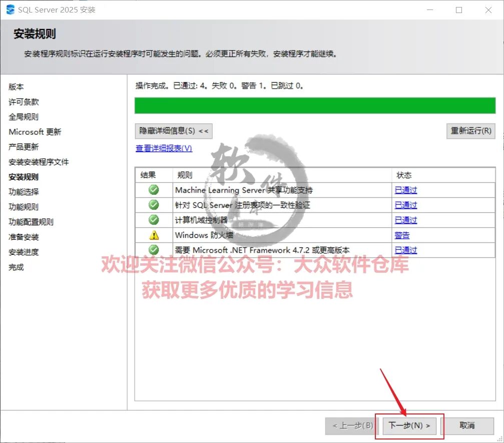The width and height of the screenshot is (504, 443).
Task: Click 下一步(N) to continue
Action: 409,425
